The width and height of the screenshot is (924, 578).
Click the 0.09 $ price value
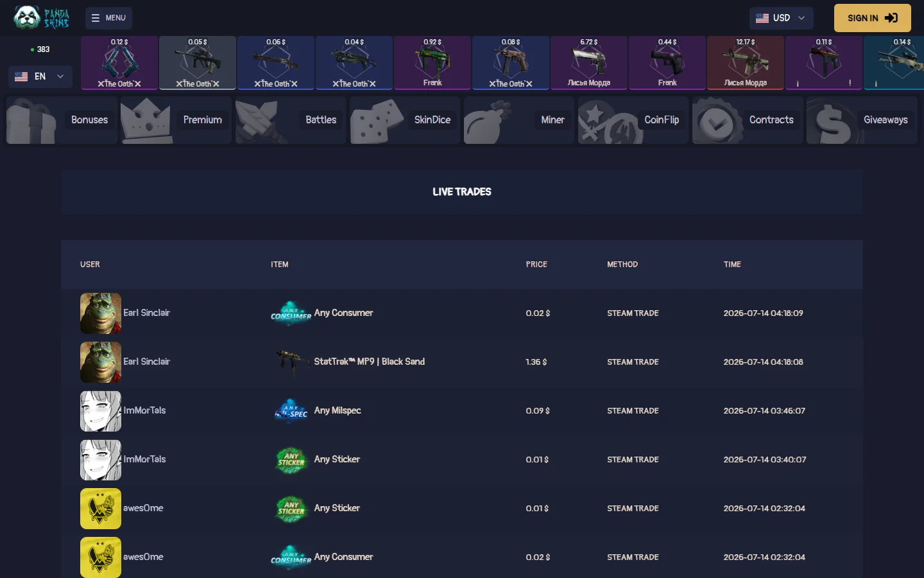click(x=538, y=411)
